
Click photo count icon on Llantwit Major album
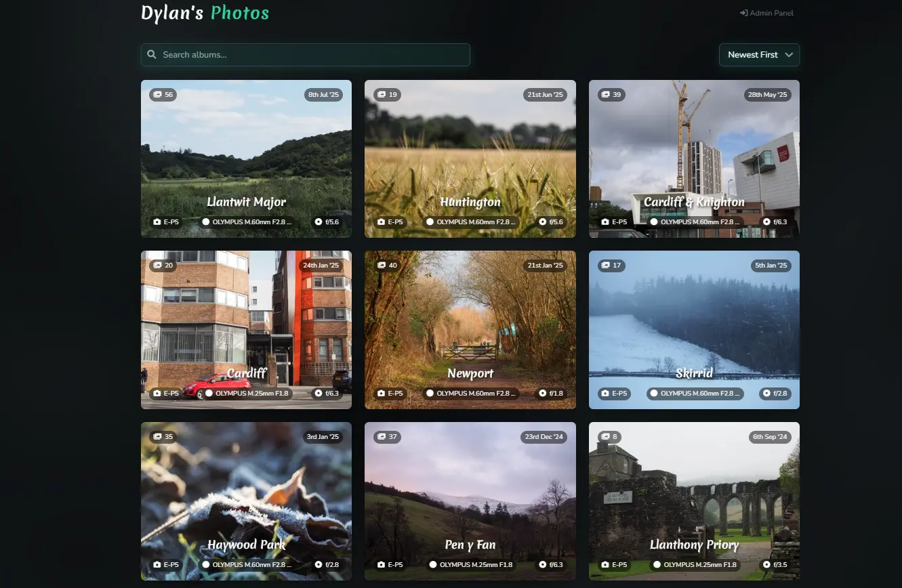tap(157, 95)
